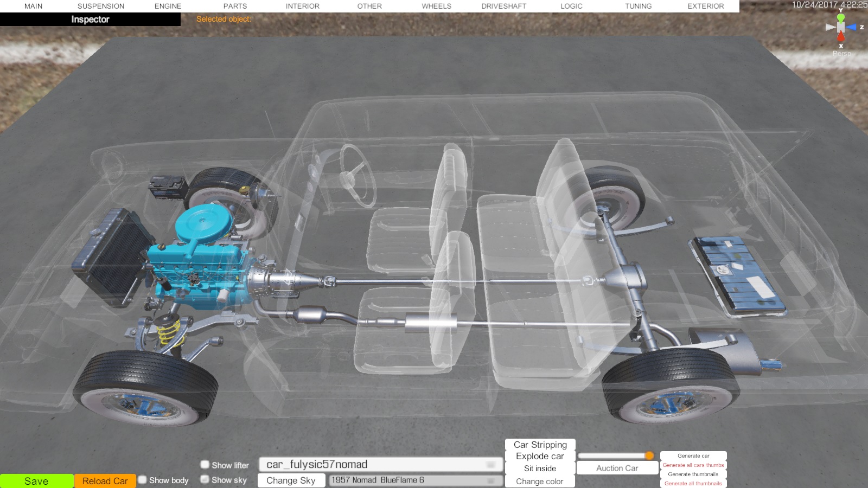The height and width of the screenshot is (488, 868).
Task: Open the car_fulysic57nomad car dropdown
Action: click(x=381, y=465)
